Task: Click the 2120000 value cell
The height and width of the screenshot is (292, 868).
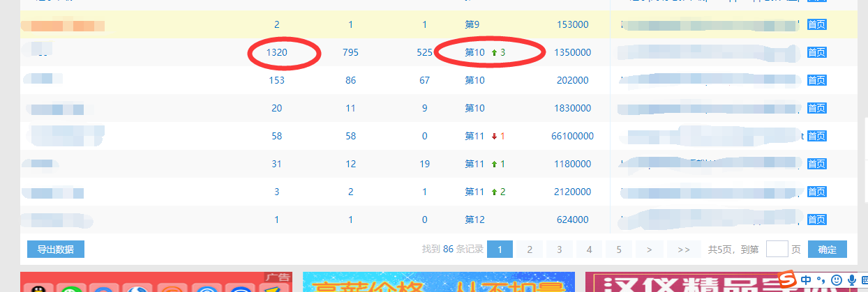Action: point(572,192)
